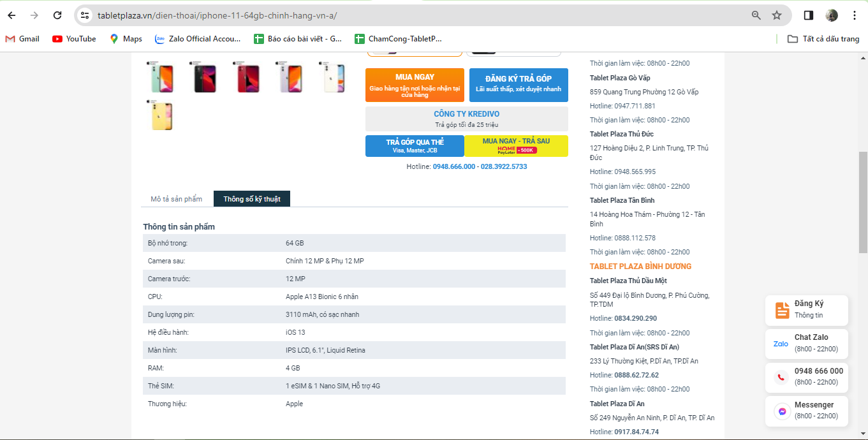The image size is (868, 440).
Task: Click Tablet Plaza Thủ Dầu Một store
Action: coord(628,281)
